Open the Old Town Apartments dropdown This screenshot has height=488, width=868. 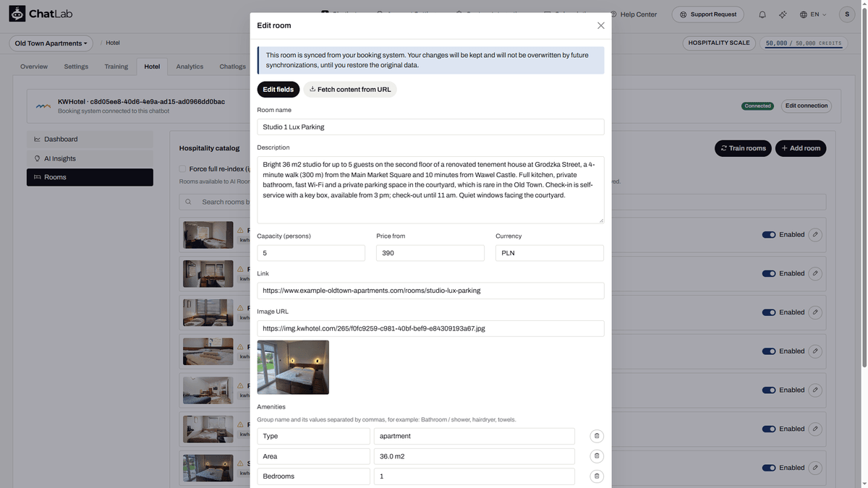tap(51, 43)
